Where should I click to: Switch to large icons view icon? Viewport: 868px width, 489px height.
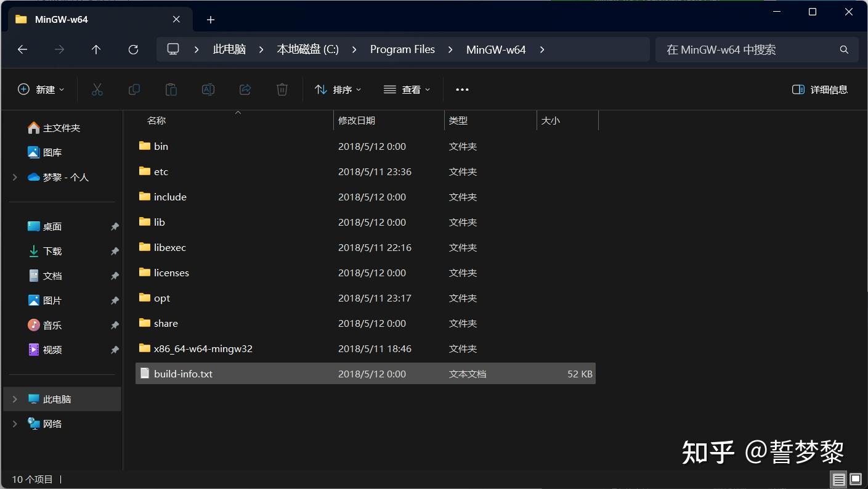856,479
